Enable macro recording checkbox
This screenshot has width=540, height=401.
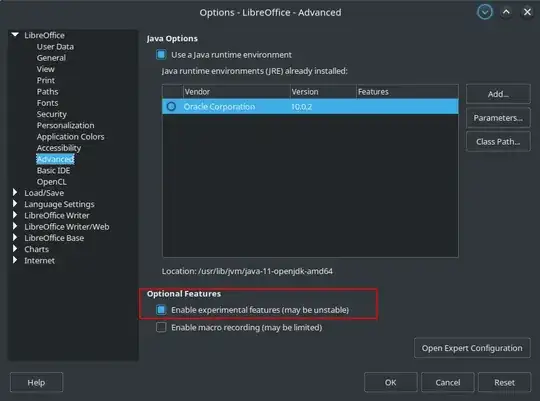(x=161, y=327)
